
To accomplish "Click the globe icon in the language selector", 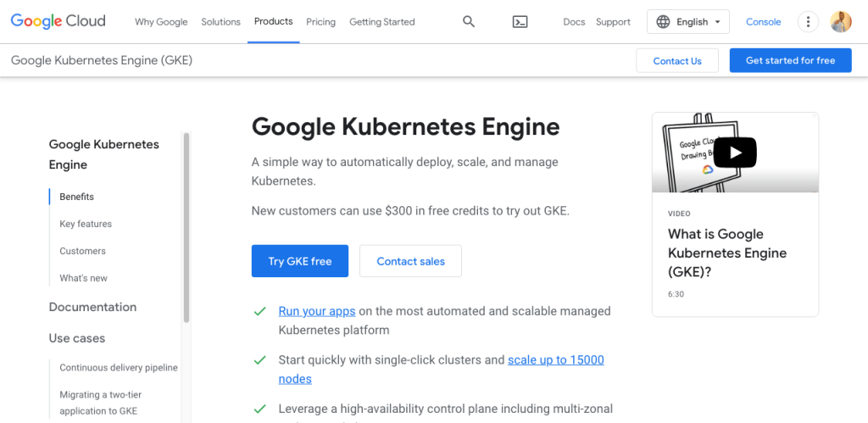I will pos(663,22).
